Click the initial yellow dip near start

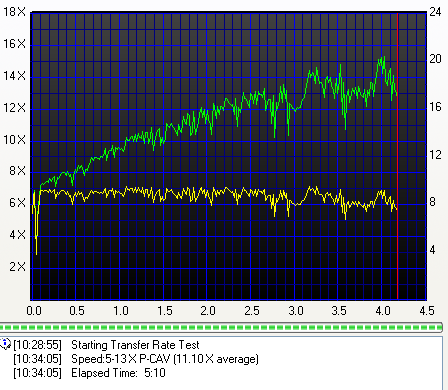click(x=36, y=247)
